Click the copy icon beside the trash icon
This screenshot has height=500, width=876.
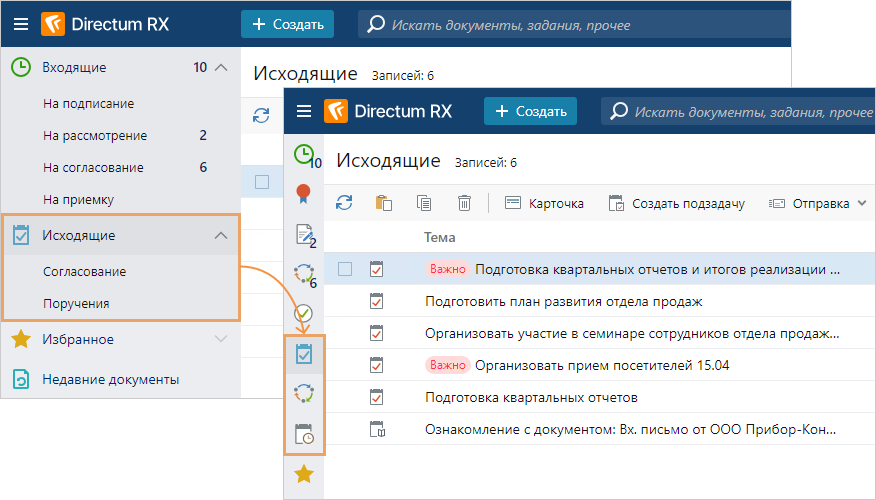click(x=424, y=203)
